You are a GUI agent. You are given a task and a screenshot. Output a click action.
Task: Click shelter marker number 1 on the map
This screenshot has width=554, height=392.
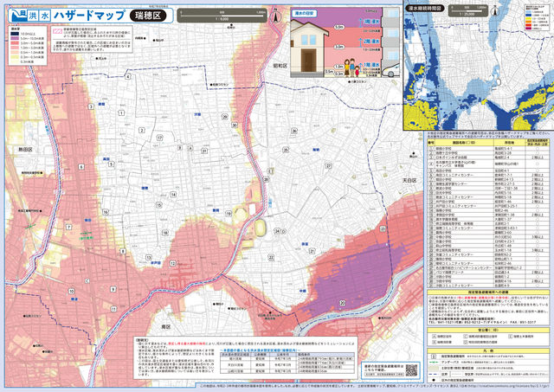pyautogui.click(x=121, y=112)
